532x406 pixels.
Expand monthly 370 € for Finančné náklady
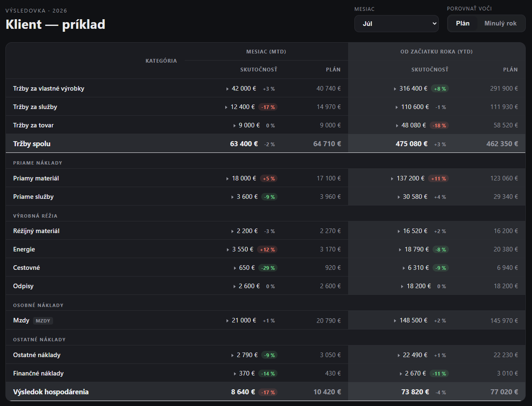(244, 373)
